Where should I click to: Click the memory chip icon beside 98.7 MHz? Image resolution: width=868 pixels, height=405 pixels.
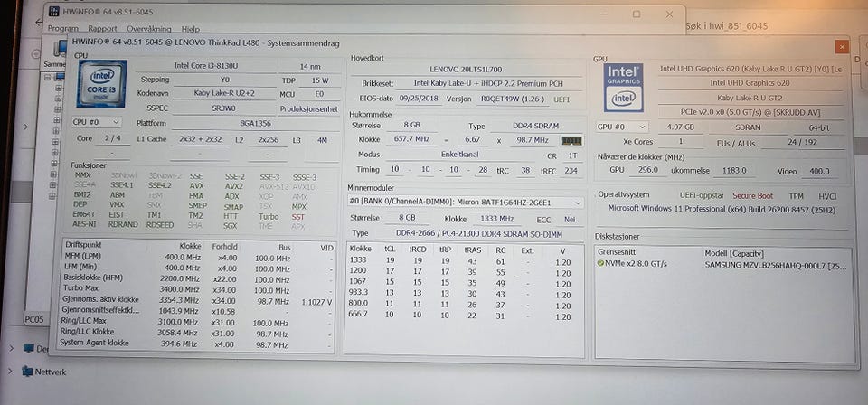(x=571, y=140)
